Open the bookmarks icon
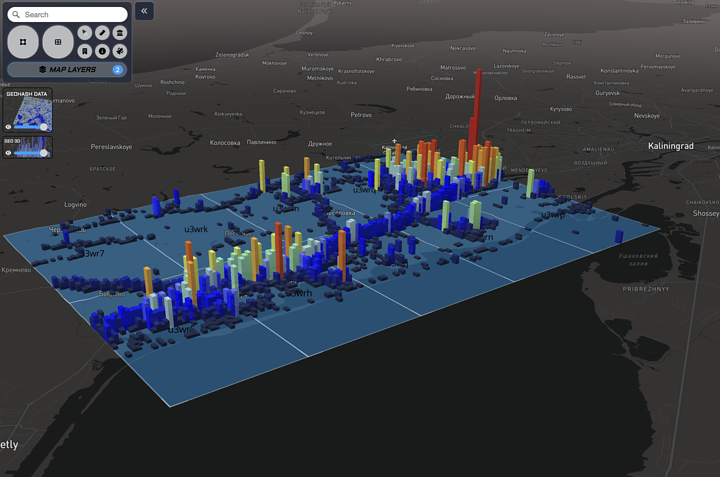This screenshot has width=720, height=477. (85, 50)
